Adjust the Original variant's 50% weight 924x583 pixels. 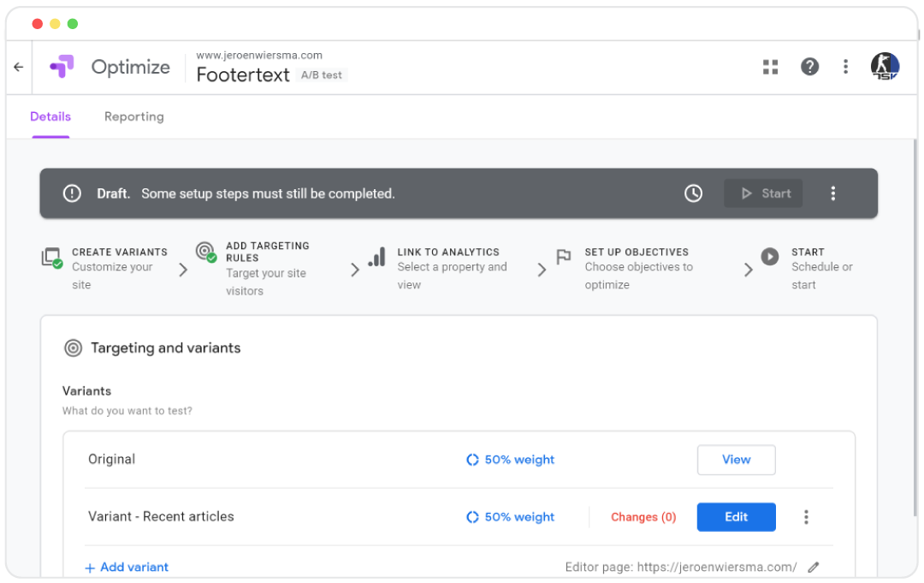coord(510,460)
